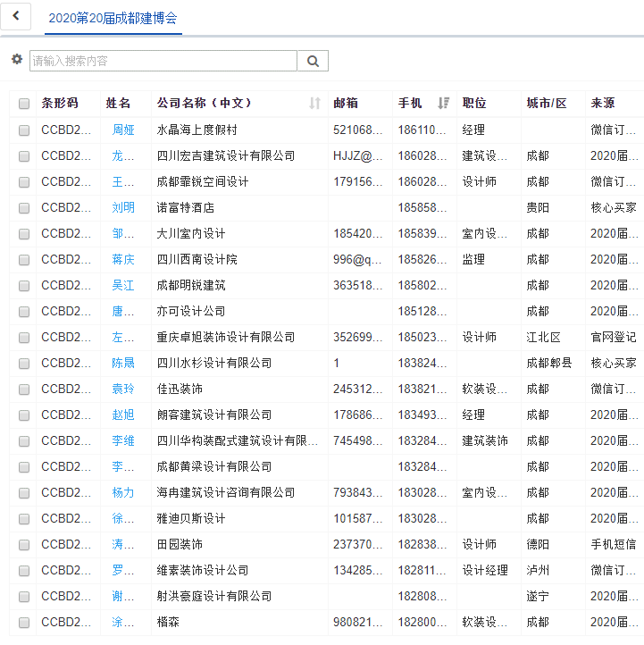
Task: Toggle the select-all header checkbox
Action: (x=24, y=104)
